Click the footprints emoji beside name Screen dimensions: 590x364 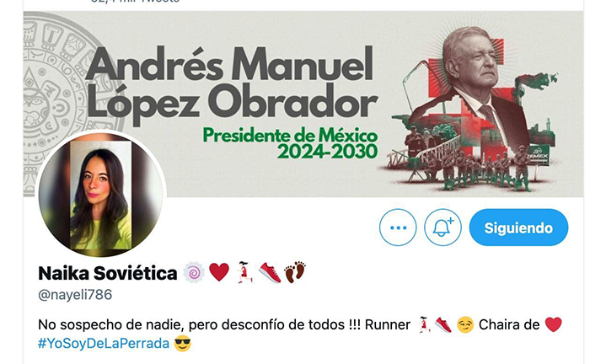click(295, 272)
